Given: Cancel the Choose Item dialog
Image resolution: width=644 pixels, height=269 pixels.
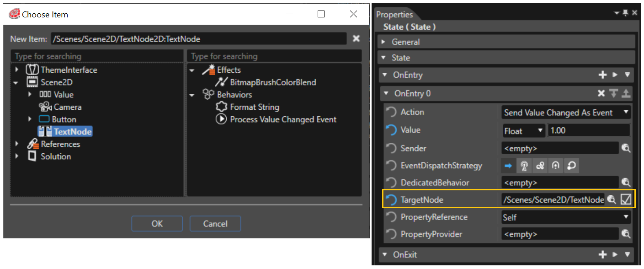Looking at the screenshot, I should pyautogui.click(x=215, y=224).
